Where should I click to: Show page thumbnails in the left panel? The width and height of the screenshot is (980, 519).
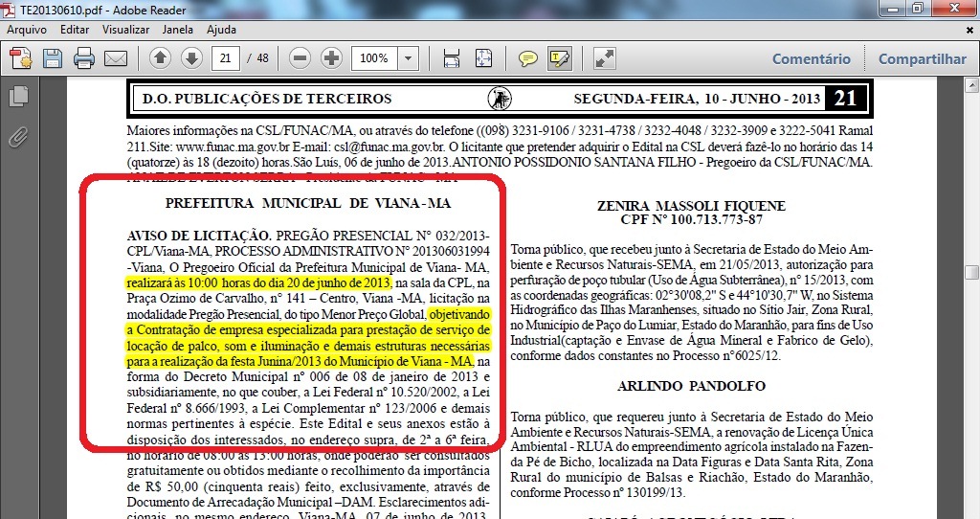(x=17, y=97)
